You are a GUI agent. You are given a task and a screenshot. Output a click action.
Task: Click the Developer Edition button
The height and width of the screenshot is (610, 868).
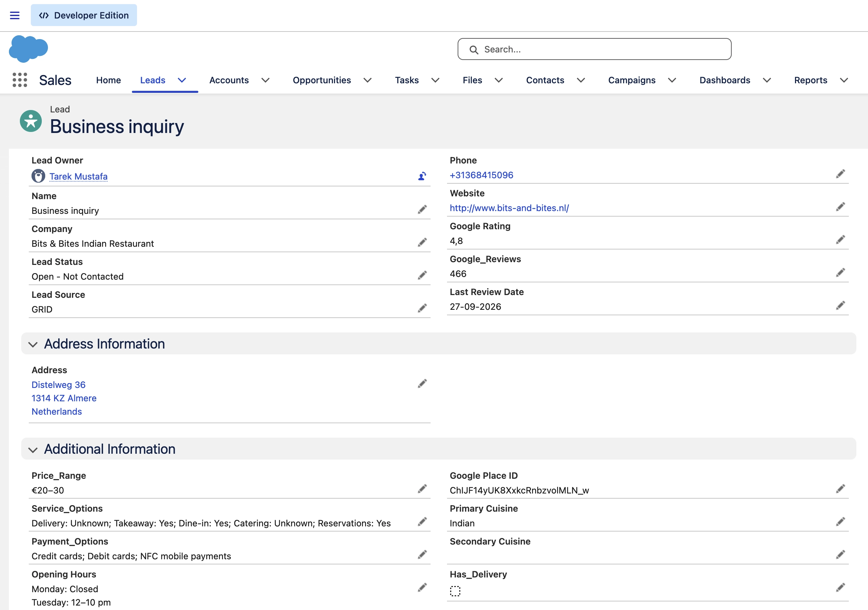coord(84,15)
